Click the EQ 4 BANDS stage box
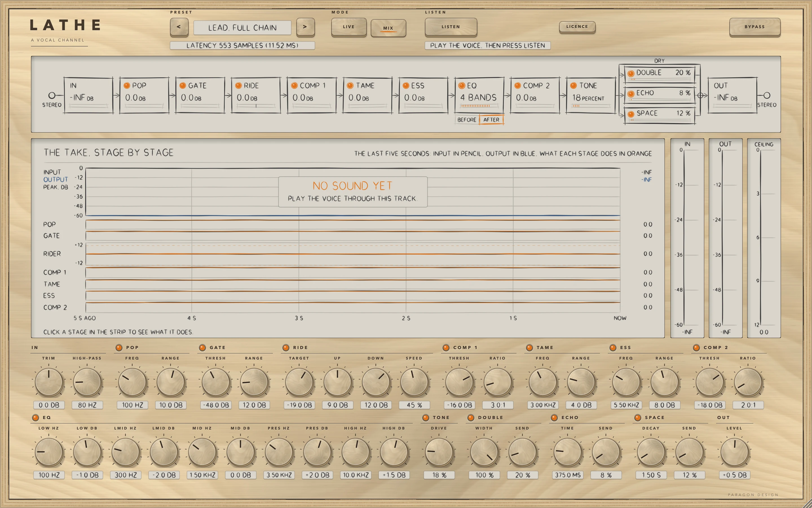812x508 pixels. 479,95
